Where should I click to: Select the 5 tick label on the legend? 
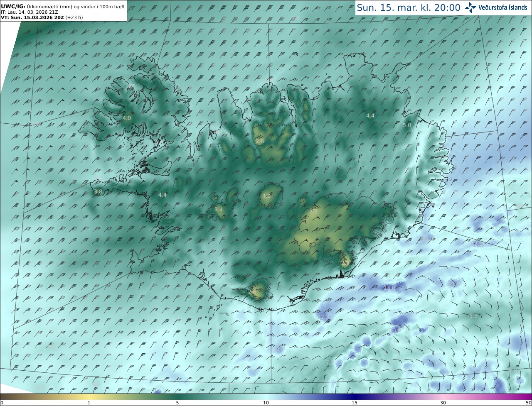(x=177, y=403)
